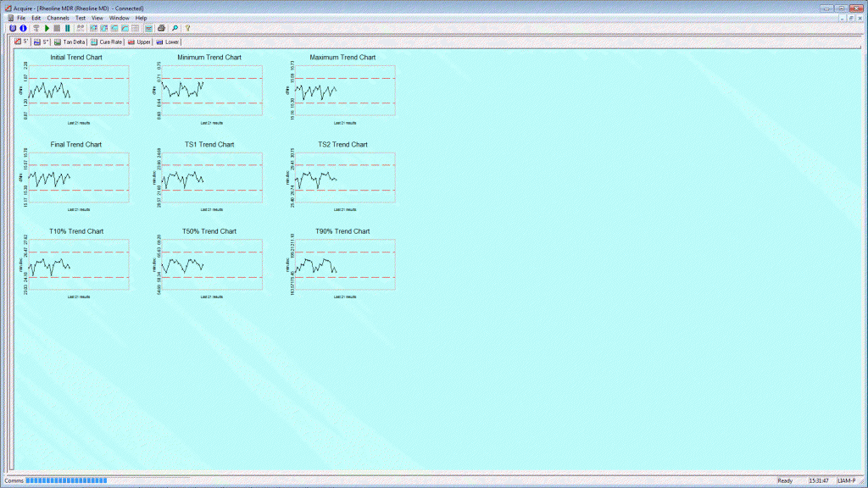Click the blue Information icon

[x=23, y=28]
